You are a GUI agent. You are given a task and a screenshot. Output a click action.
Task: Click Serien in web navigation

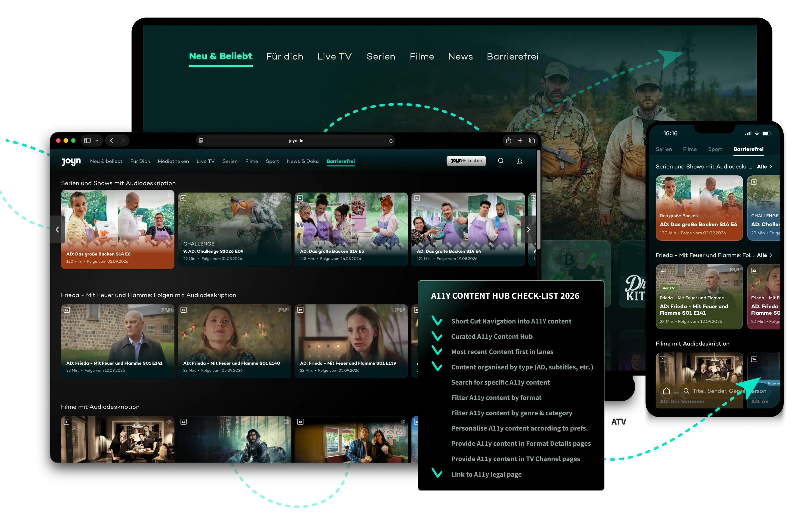(230, 161)
